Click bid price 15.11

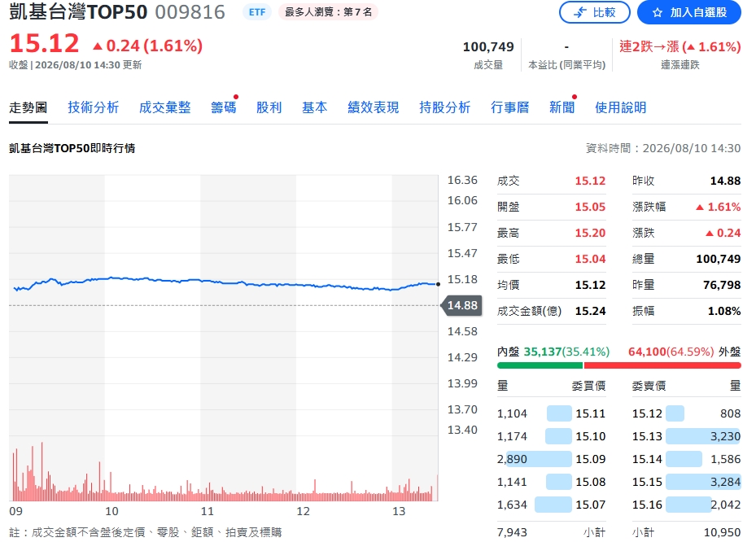(590, 413)
